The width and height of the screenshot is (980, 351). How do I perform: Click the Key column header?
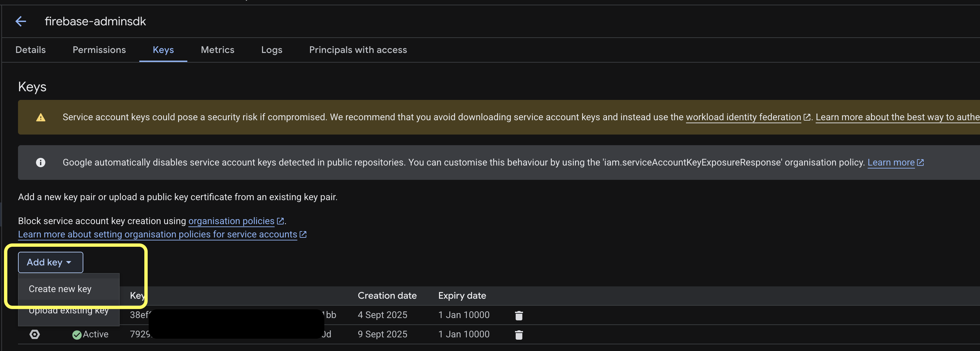(137, 295)
